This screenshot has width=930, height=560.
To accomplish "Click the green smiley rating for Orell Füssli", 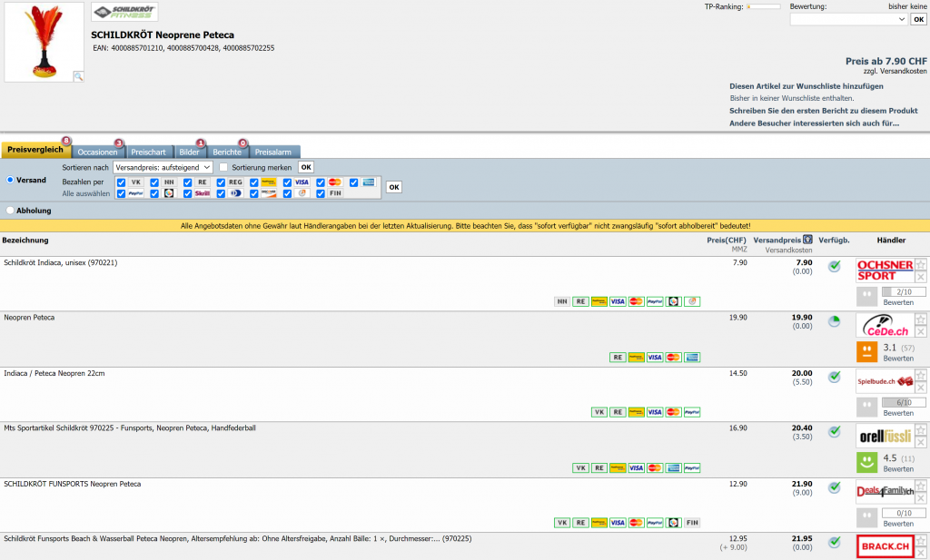I will click(x=866, y=462).
